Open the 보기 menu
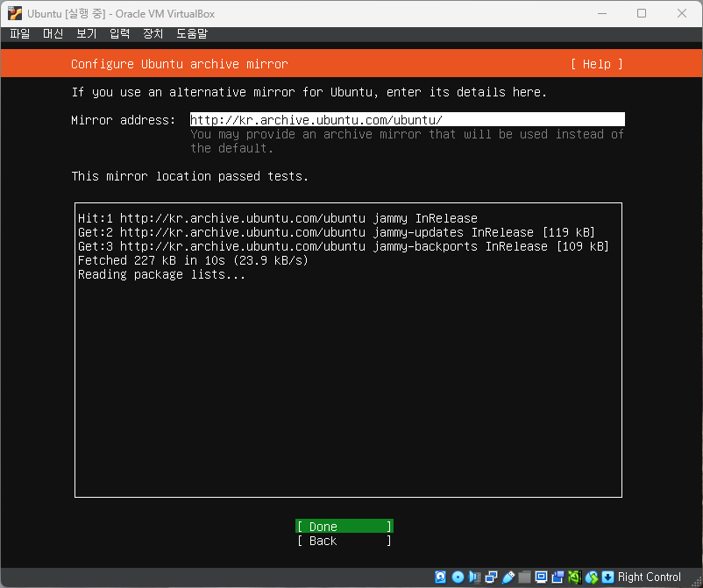Screen dimensions: 703x588 pyautogui.click(x=87, y=33)
